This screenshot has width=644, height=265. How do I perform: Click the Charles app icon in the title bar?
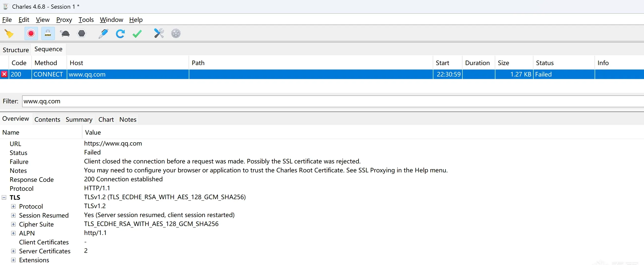pyautogui.click(x=5, y=6)
